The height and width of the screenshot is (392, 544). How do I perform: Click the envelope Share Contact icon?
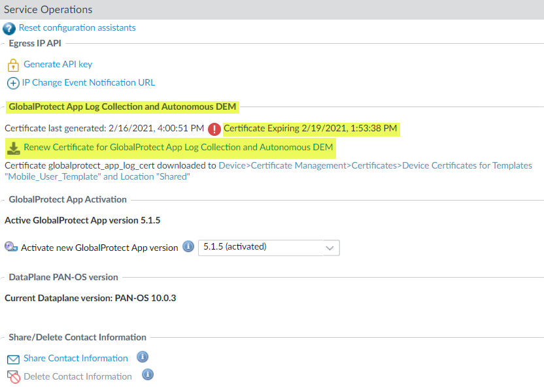coord(13,359)
